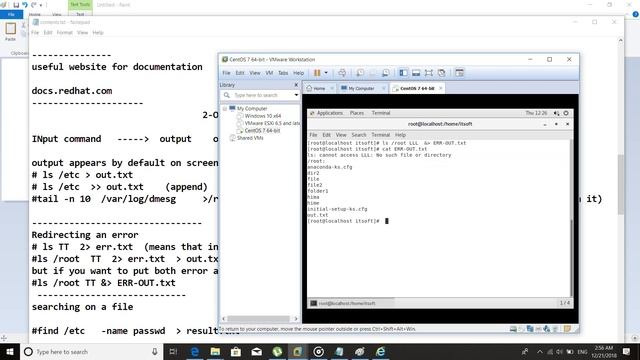640x360 pixels.
Task: Open Task View from the taskbar
Action: pos(173,351)
